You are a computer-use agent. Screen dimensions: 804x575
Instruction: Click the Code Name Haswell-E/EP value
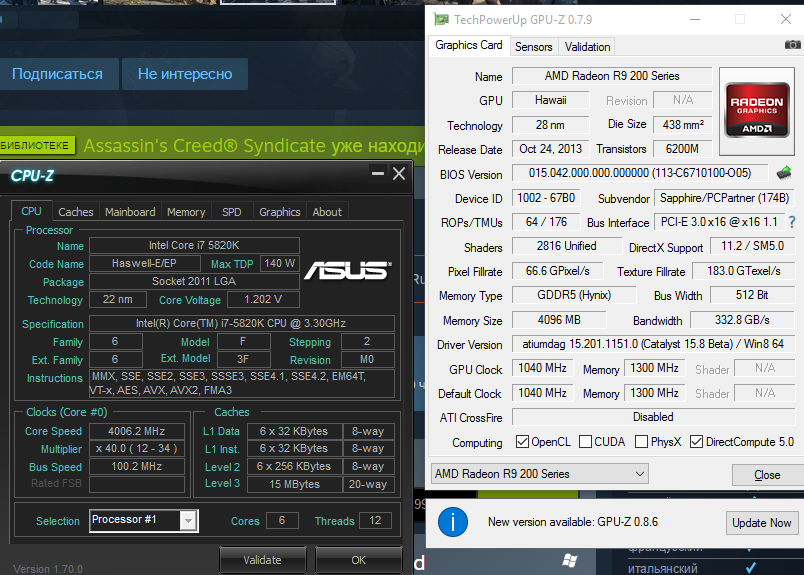(145, 263)
